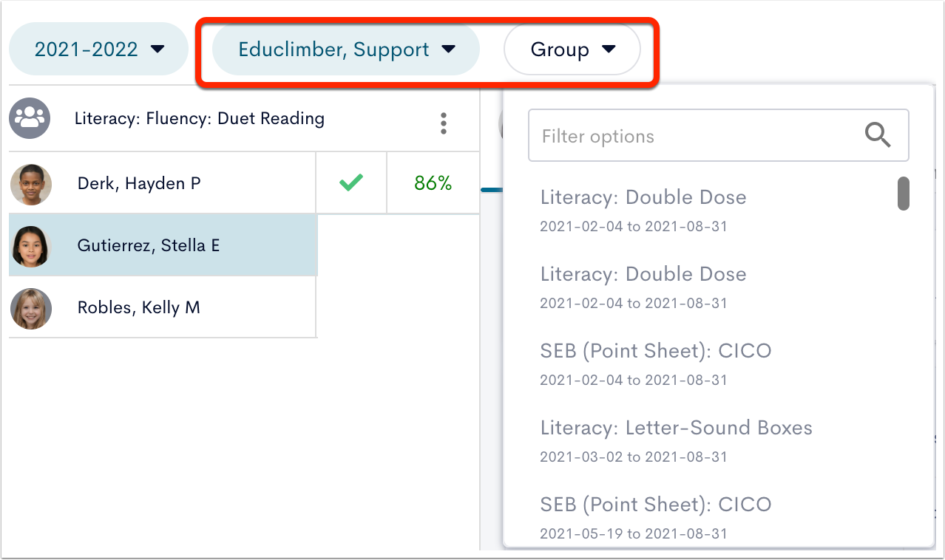Open the three-dot menu for Duet Reading
This screenshot has width=945, height=560.
pyautogui.click(x=443, y=123)
